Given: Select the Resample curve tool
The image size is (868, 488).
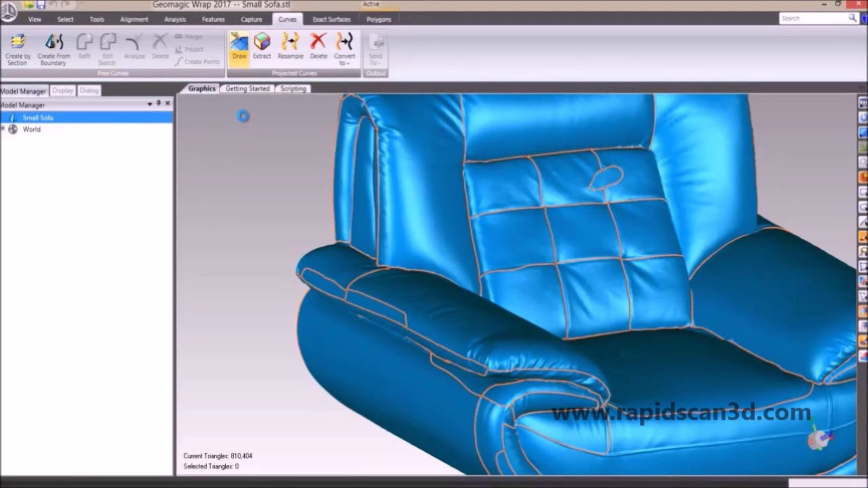Looking at the screenshot, I should click(x=290, y=49).
